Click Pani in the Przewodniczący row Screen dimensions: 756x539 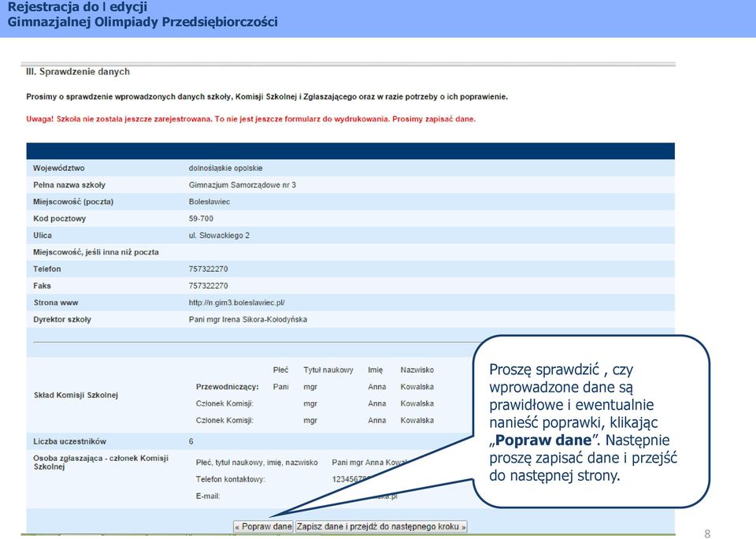(x=280, y=386)
